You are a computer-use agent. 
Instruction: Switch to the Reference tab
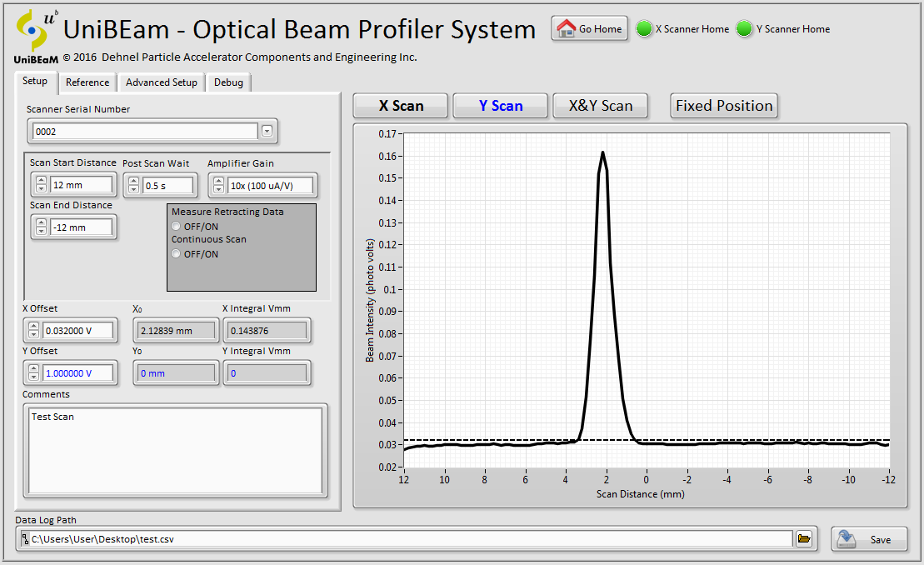[x=87, y=82]
